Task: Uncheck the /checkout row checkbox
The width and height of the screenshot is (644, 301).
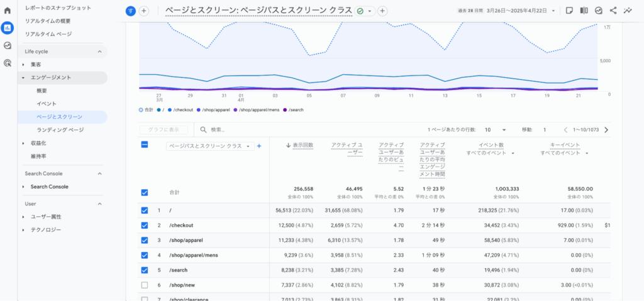Action: pos(145,225)
